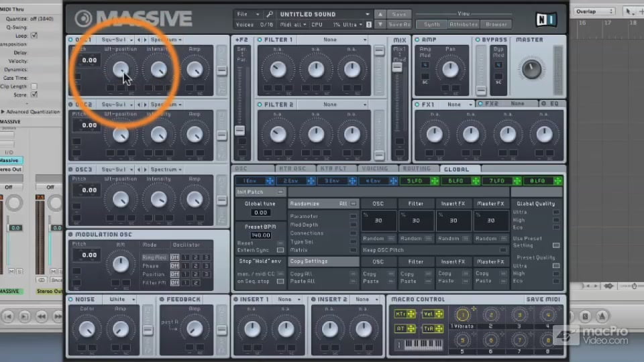Click the Vel macro drag-handle icon

pyautogui.click(x=439, y=314)
